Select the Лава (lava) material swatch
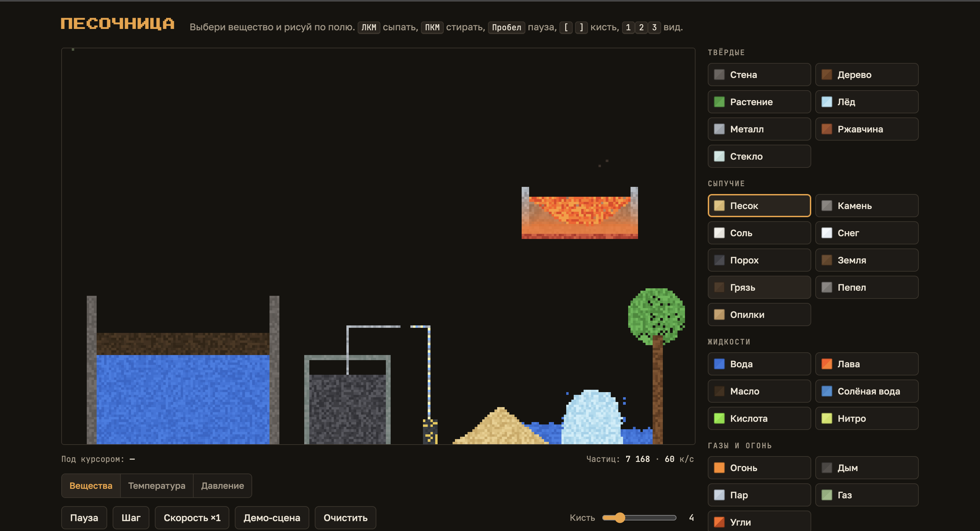Image resolution: width=980 pixels, height=531 pixels. tap(867, 364)
